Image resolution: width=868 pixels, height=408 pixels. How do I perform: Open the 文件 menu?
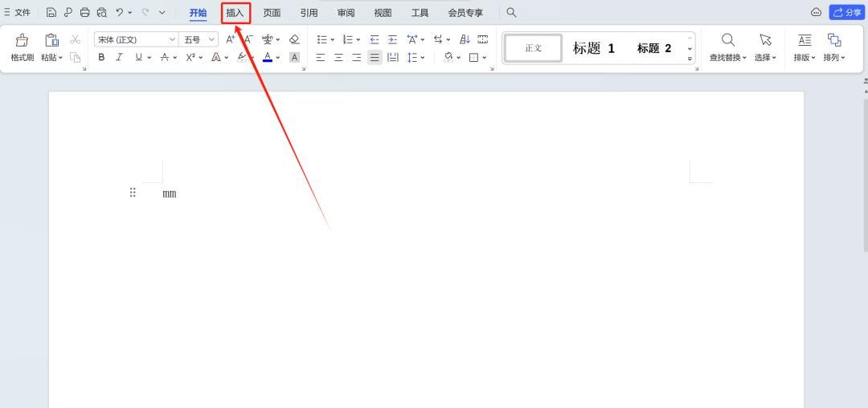click(17, 12)
